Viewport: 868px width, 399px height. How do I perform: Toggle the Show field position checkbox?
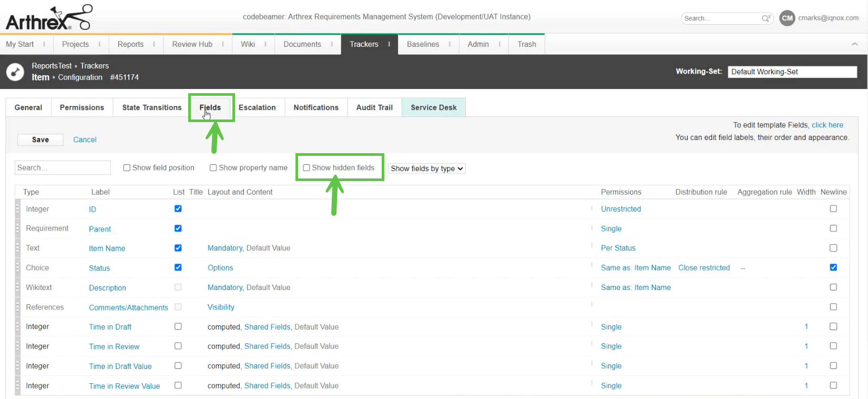click(x=127, y=168)
